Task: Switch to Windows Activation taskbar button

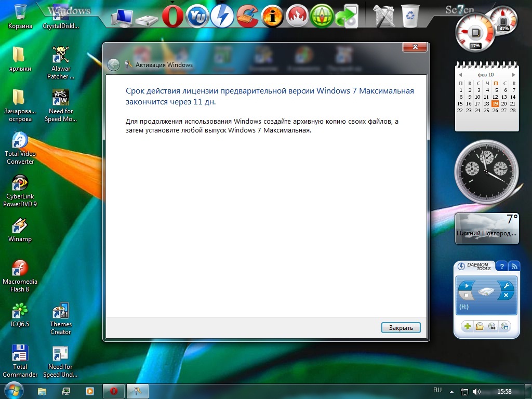Action: coord(137,391)
